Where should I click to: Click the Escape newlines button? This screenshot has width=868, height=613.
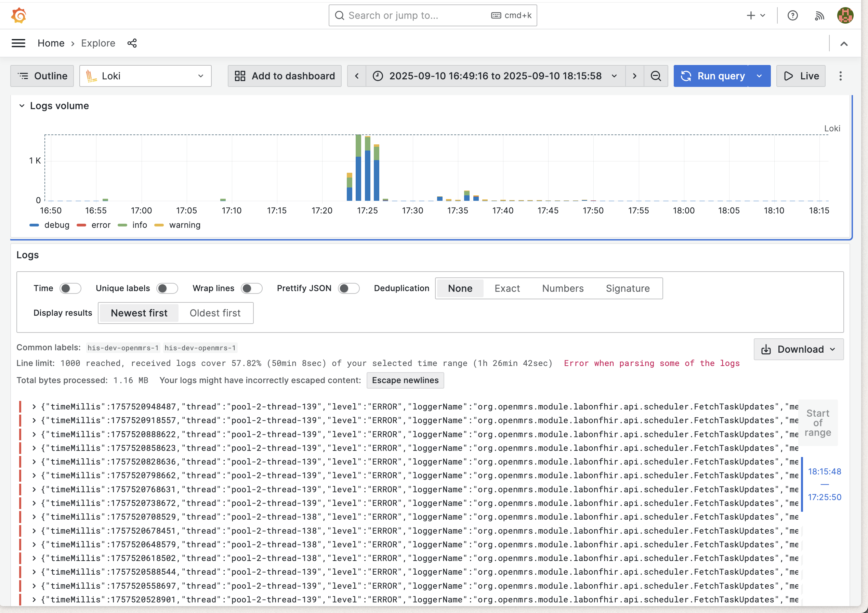coord(405,380)
